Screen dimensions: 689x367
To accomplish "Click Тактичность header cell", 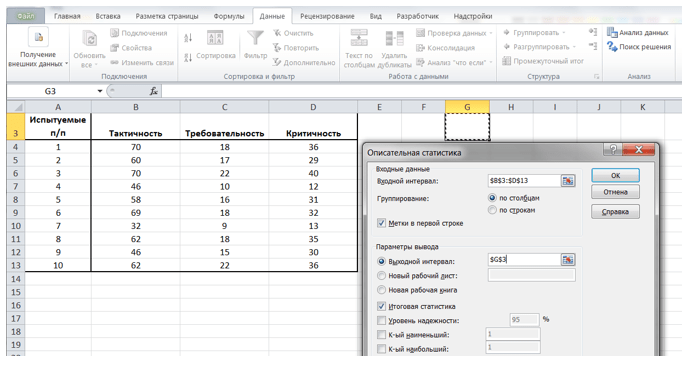I will point(135,127).
